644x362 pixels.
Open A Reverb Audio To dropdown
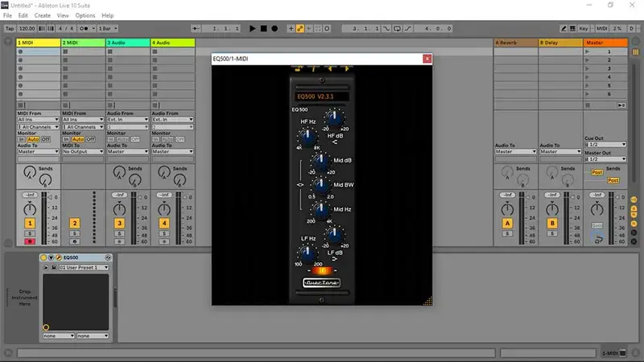pyautogui.click(x=515, y=151)
